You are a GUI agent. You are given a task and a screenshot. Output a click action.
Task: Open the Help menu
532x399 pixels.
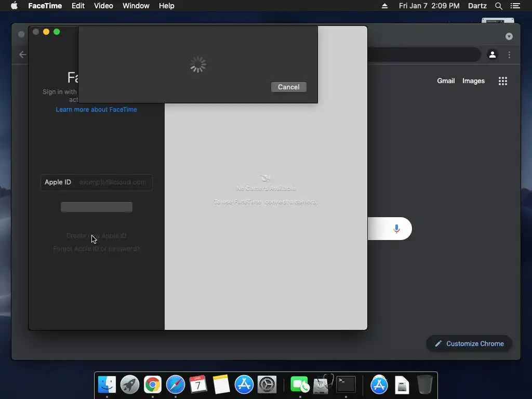pos(167,6)
